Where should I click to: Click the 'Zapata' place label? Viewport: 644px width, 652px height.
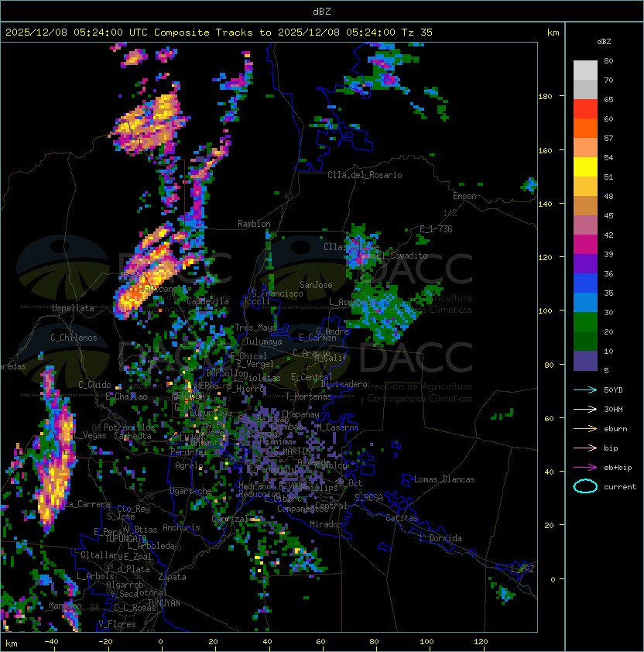(172, 577)
